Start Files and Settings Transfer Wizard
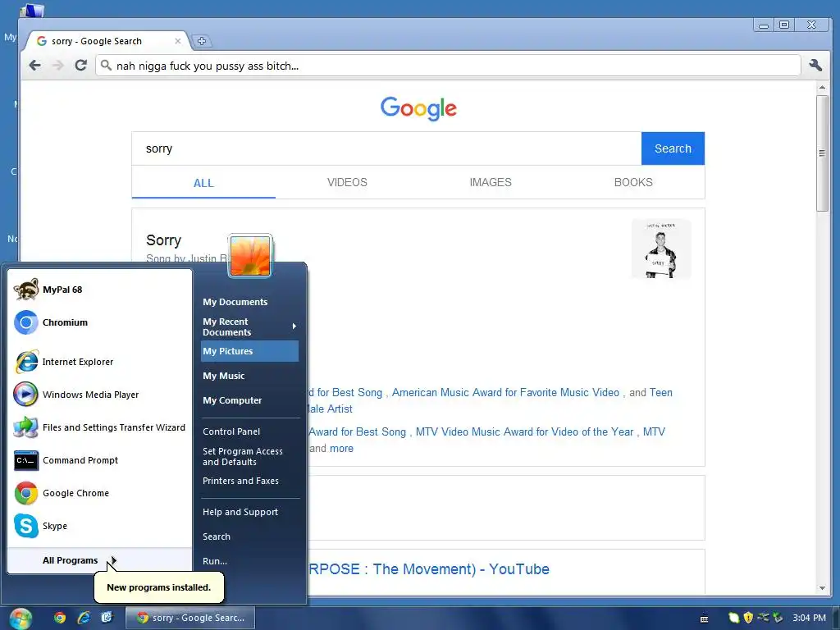The image size is (840, 630). tap(99, 427)
